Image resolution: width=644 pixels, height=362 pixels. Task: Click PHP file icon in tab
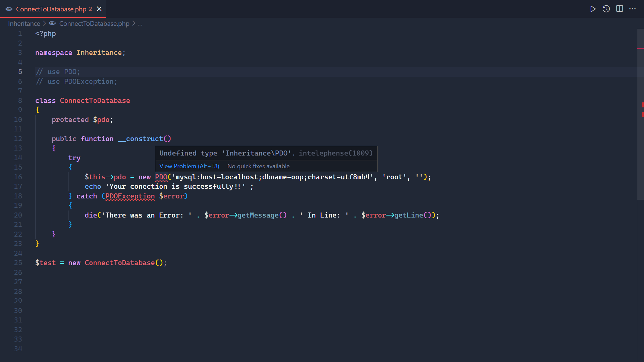(x=9, y=9)
